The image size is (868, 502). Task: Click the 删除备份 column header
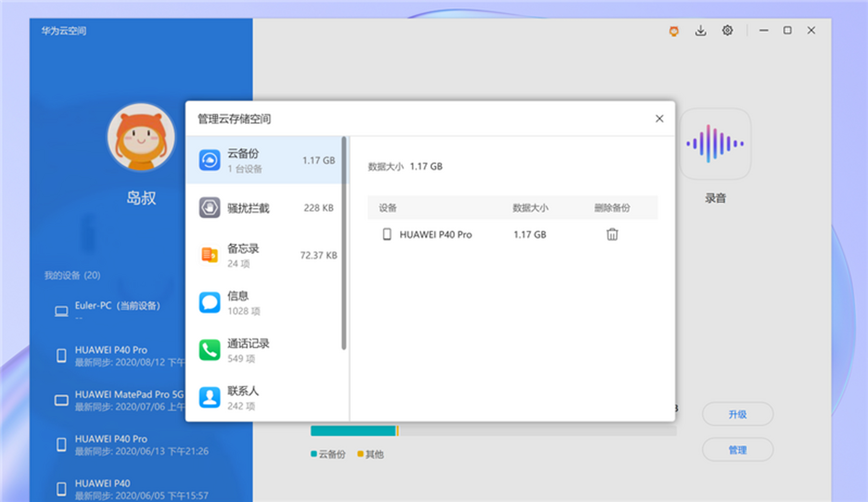point(612,207)
